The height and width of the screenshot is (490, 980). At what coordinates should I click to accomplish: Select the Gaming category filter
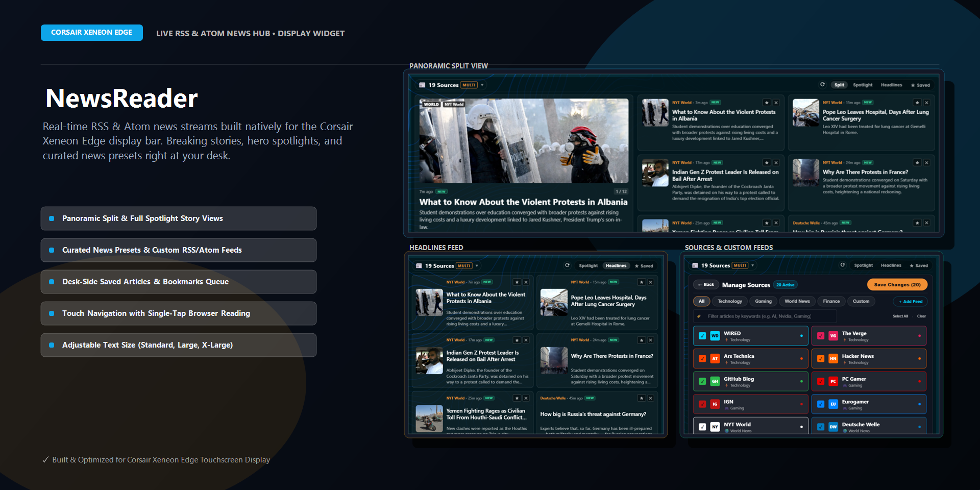click(x=764, y=301)
